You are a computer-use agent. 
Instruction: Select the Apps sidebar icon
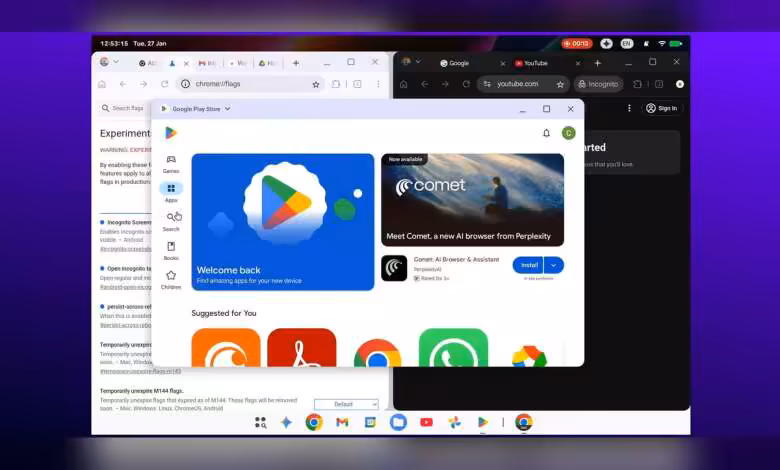pos(171,190)
